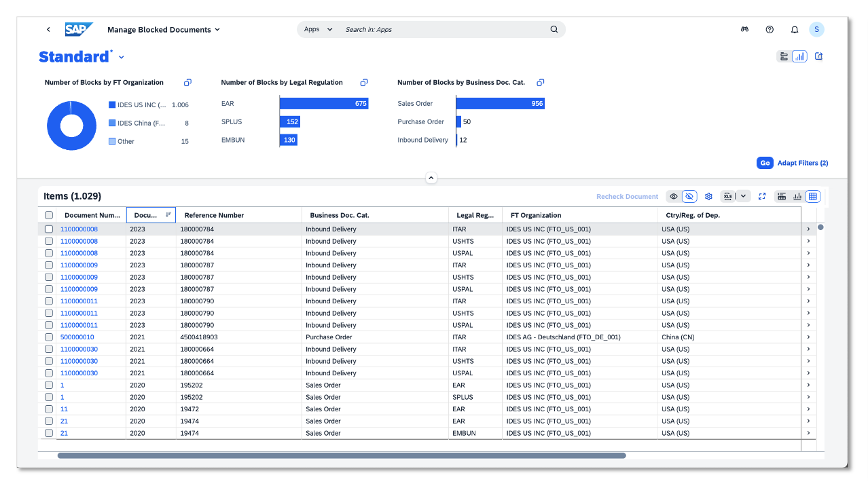Click the help question mark icon
Viewport: 868px width, 492px height.
tap(770, 29)
